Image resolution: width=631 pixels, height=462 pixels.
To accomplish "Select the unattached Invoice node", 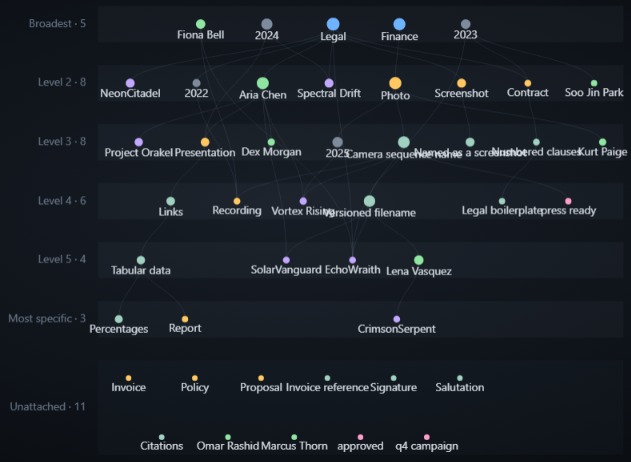I will point(128,378).
